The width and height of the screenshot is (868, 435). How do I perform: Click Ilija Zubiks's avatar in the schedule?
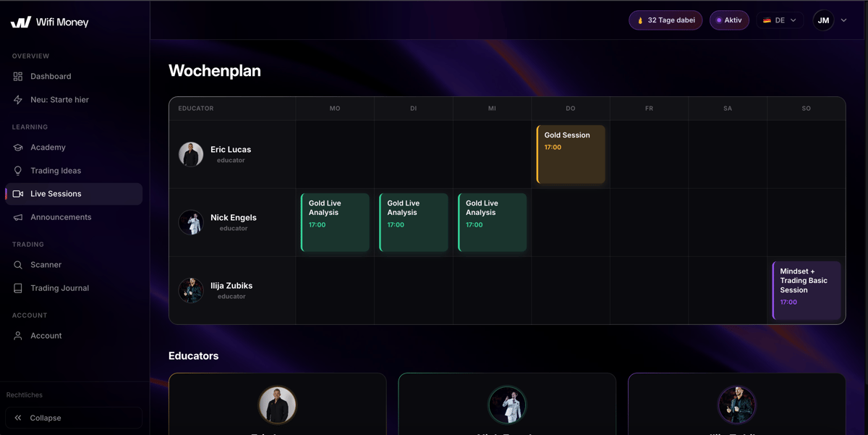(x=191, y=290)
